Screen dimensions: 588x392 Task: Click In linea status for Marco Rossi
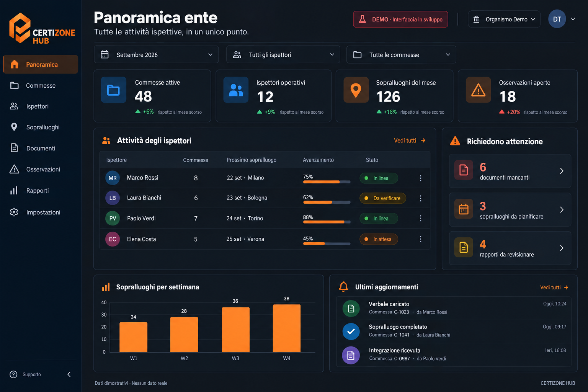coord(379,178)
